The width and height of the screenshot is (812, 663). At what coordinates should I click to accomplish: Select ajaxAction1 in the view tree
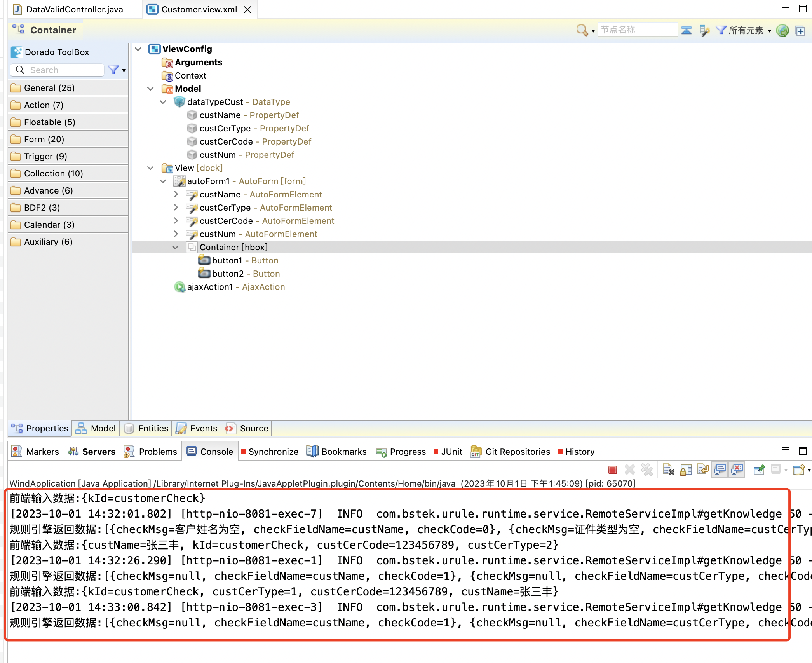(x=210, y=287)
